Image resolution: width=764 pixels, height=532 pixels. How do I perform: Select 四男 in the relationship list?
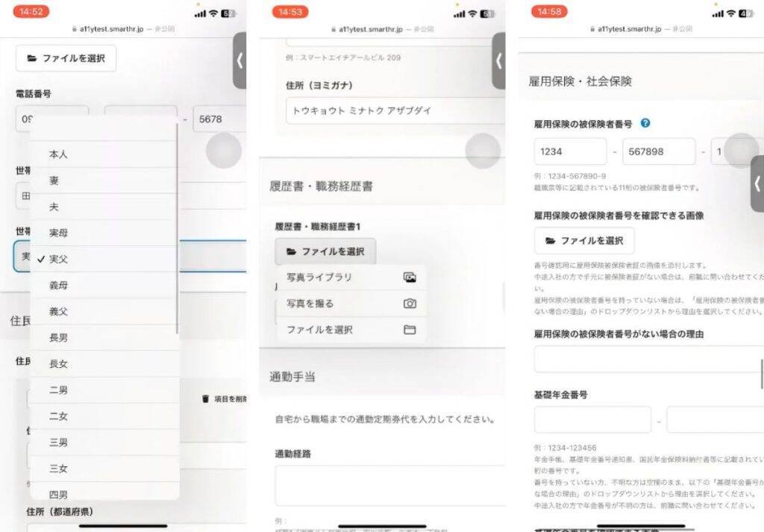104,491
